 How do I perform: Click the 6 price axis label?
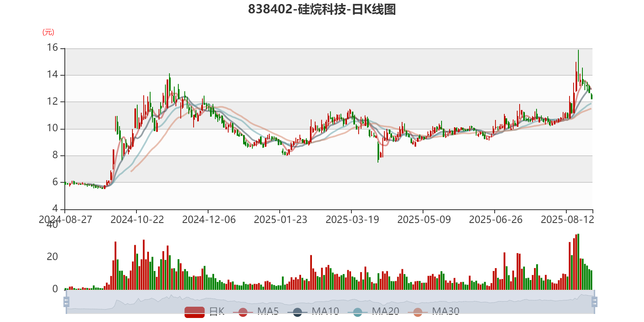55,182
